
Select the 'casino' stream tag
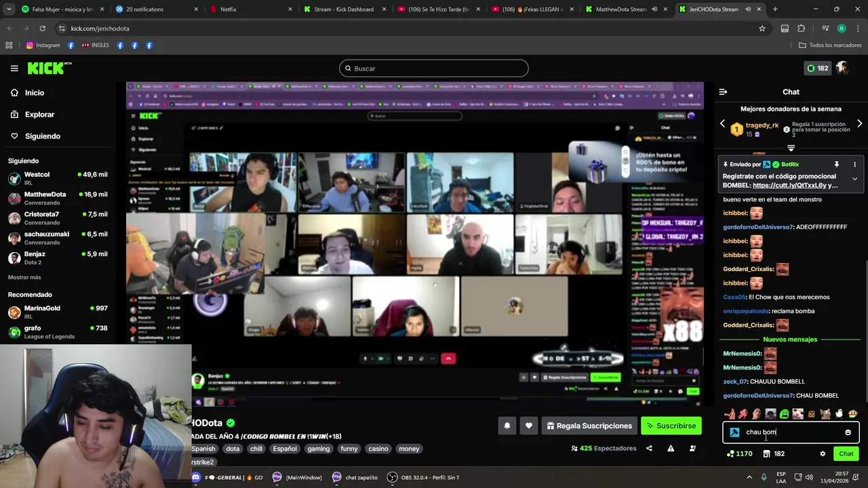(x=378, y=449)
